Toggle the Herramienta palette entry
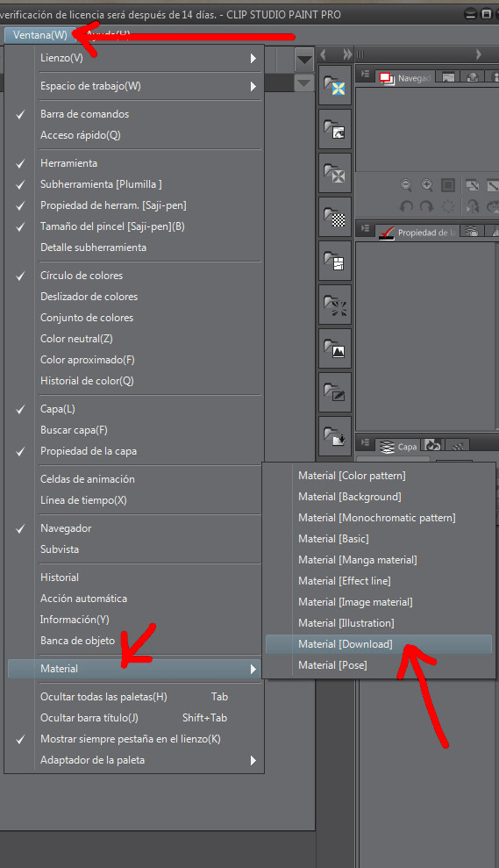 (x=134, y=163)
